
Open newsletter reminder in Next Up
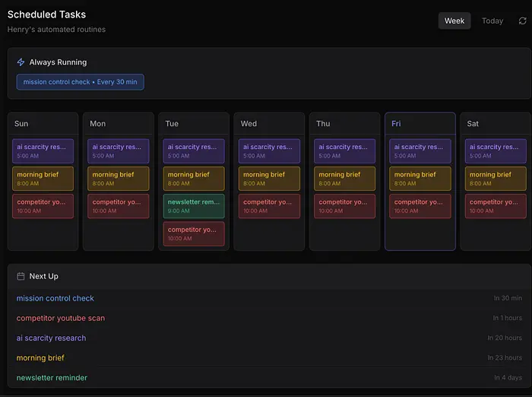click(x=52, y=378)
